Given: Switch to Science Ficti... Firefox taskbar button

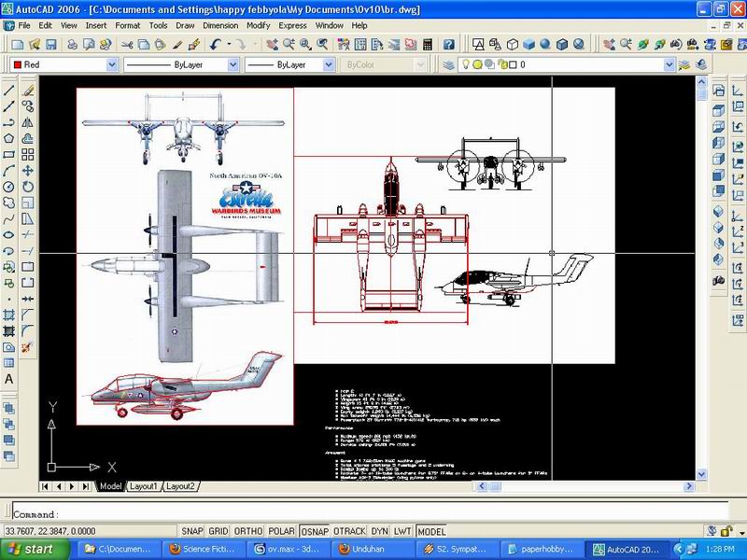Looking at the screenshot, I should 205,549.
